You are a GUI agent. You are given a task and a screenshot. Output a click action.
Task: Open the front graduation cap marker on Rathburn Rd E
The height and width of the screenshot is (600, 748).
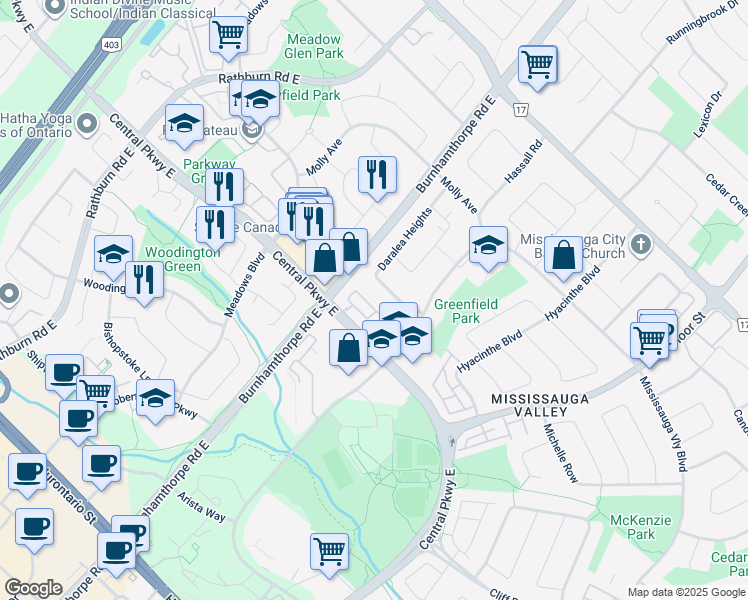[x=260, y=100]
